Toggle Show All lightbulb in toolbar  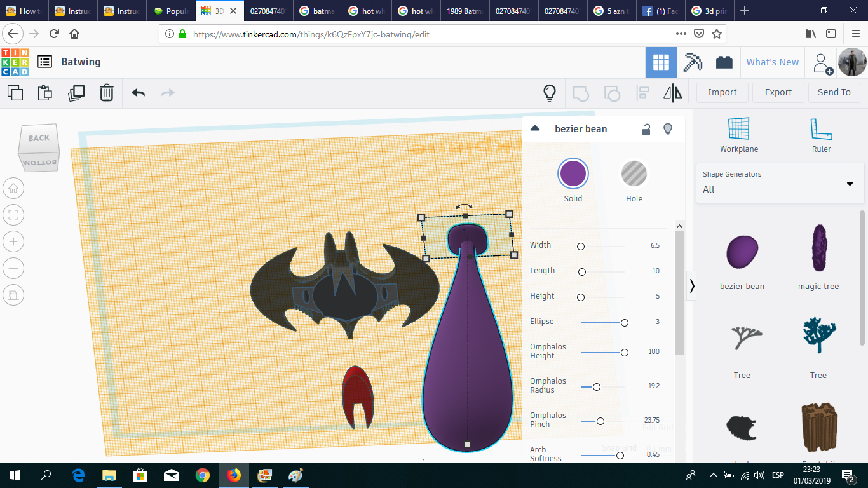pyautogui.click(x=550, y=93)
